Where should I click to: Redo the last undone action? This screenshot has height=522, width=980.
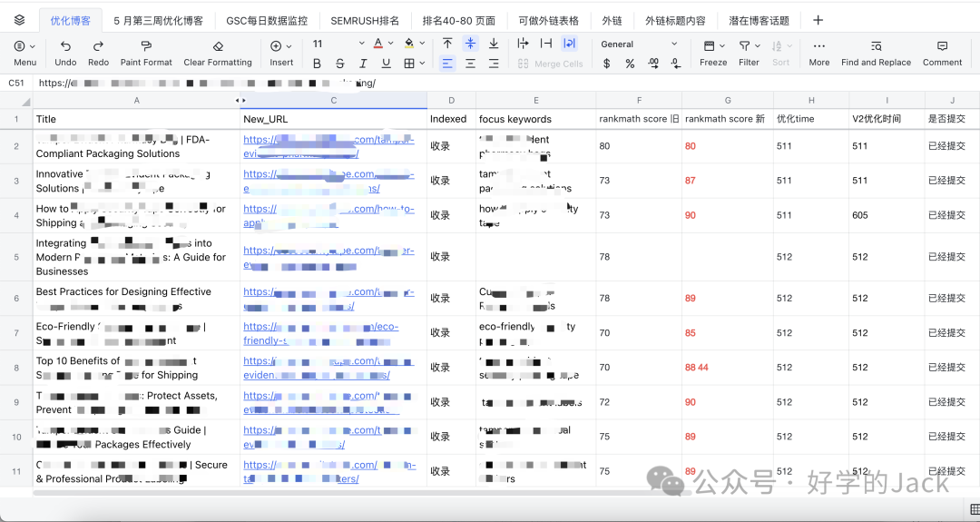[98, 54]
